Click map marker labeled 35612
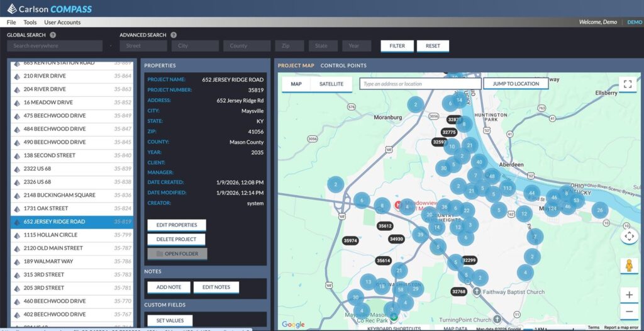Screen dimensions: 644x331 (x=385, y=226)
